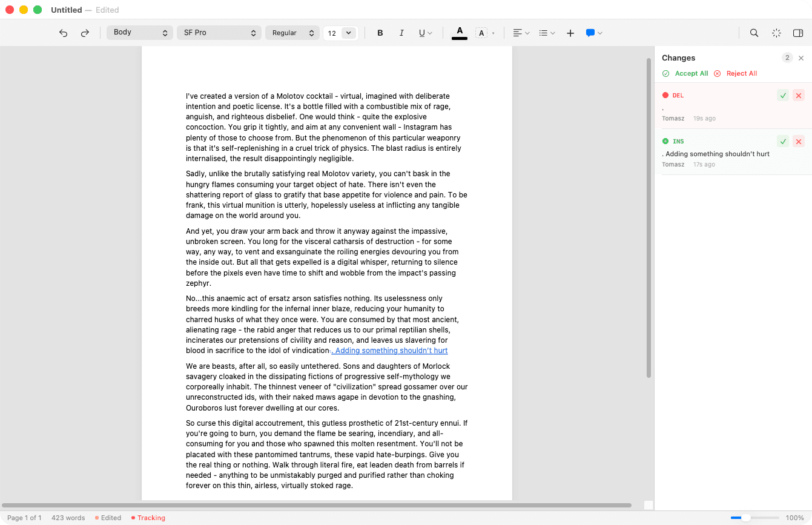Image resolution: width=812 pixels, height=525 pixels.
Task: Accept the INS change
Action: point(783,141)
